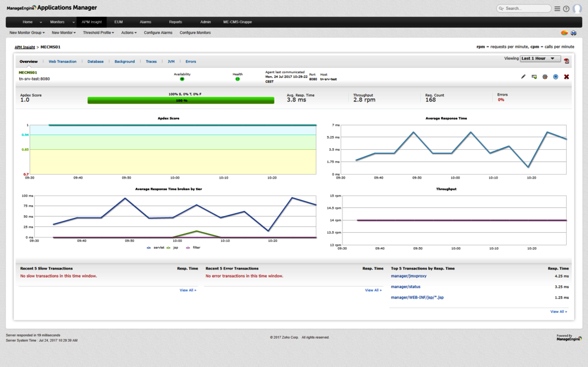Image resolution: width=588 pixels, height=367 pixels.
Task: Open the gear configuration icon for MECMS01
Action: click(545, 77)
